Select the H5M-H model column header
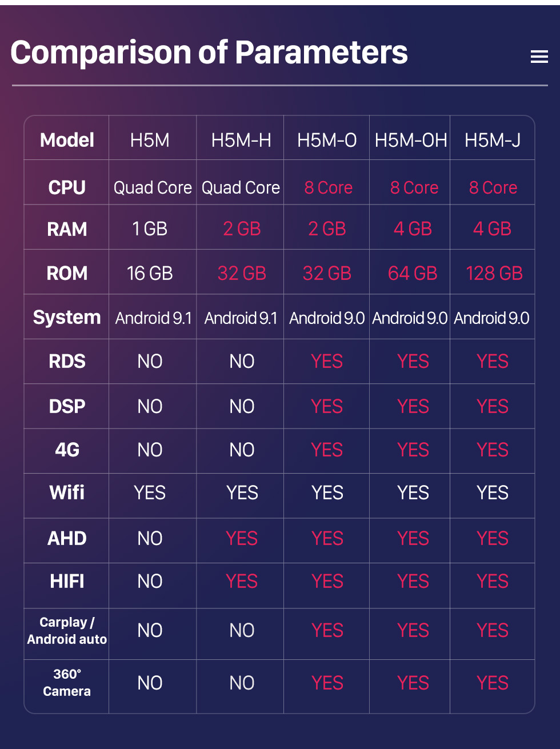 coord(241,140)
